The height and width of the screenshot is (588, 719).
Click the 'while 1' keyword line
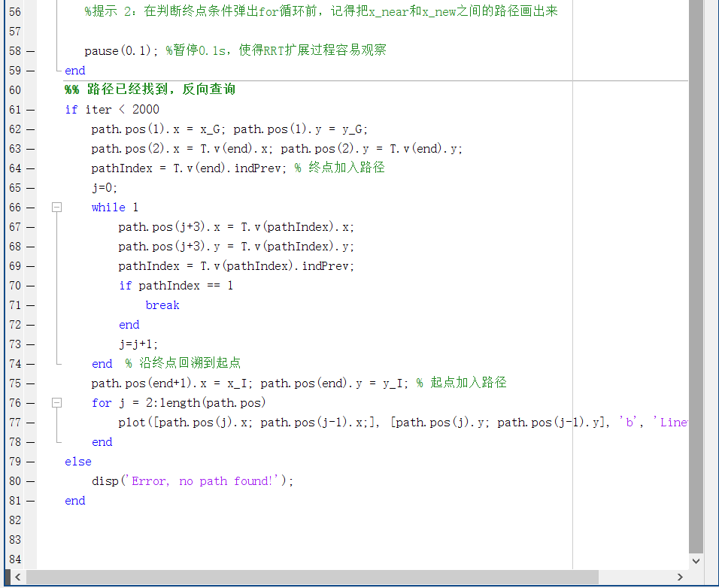point(114,208)
